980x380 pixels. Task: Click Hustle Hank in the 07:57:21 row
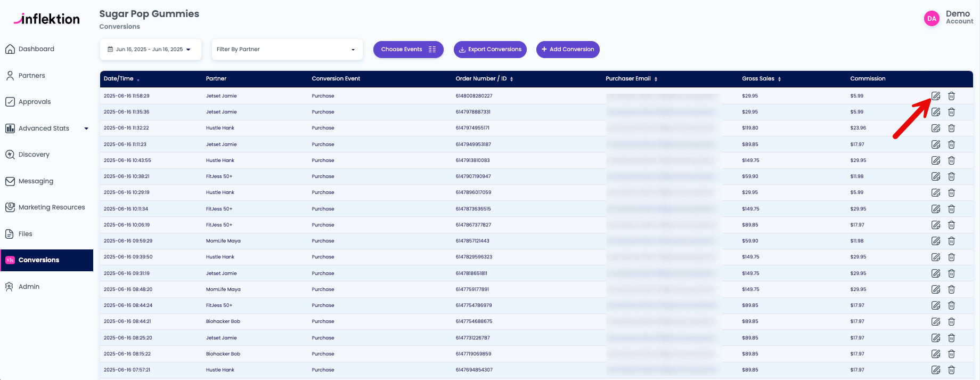(220, 370)
